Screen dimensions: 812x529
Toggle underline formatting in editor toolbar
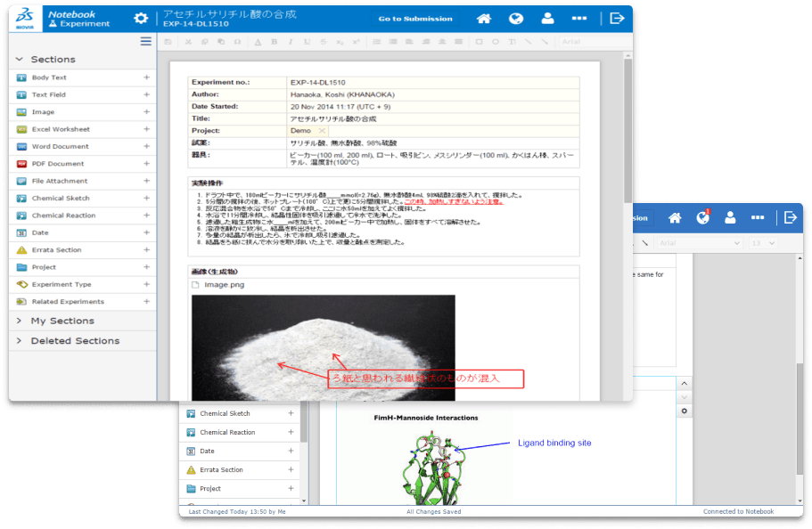point(308,41)
